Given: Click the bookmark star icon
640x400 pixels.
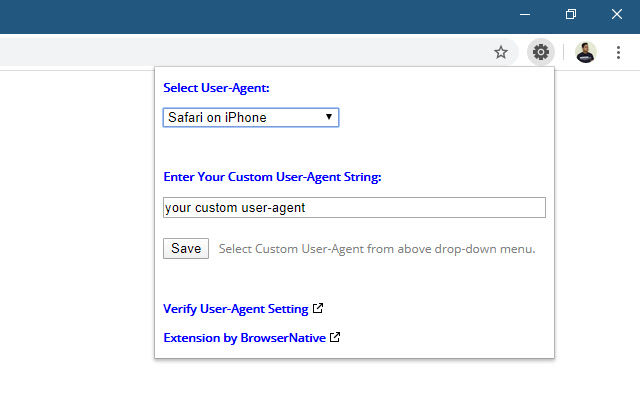Looking at the screenshot, I should [501, 52].
